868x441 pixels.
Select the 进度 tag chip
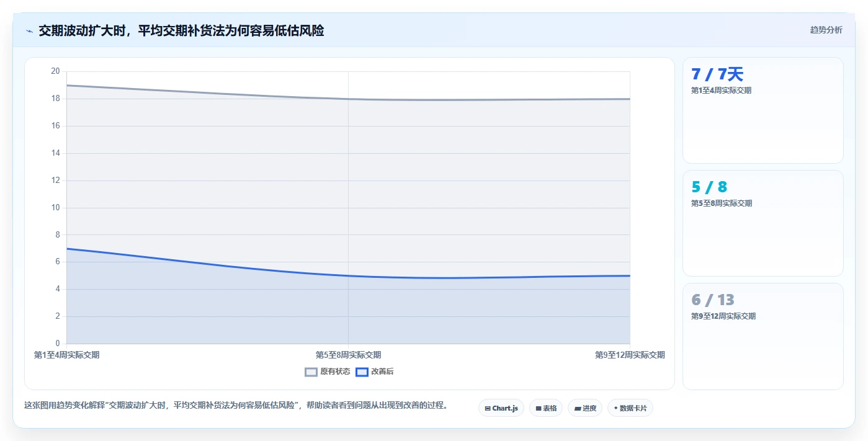(585, 408)
